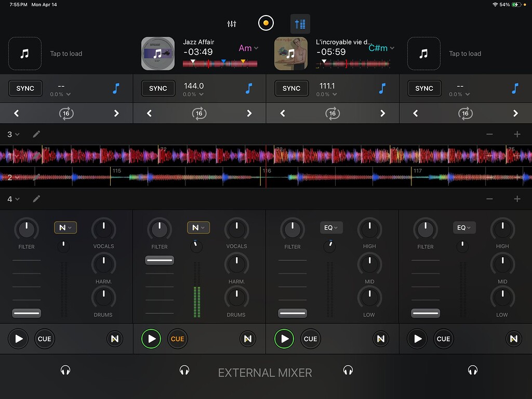Select the pencil edit icon beside deck 3
This screenshot has height=399, width=532.
click(36, 134)
